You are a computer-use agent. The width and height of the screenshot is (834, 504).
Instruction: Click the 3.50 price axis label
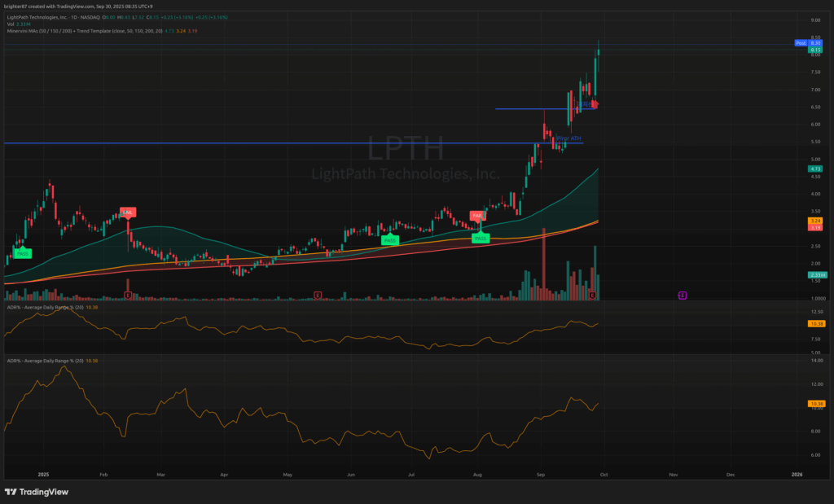(x=815, y=211)
